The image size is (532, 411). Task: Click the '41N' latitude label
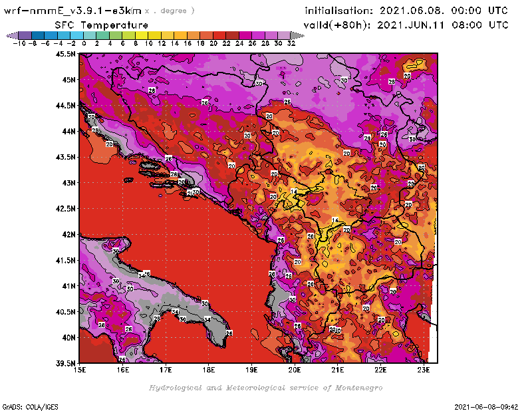pyautogui.click(x=68, y=286)
